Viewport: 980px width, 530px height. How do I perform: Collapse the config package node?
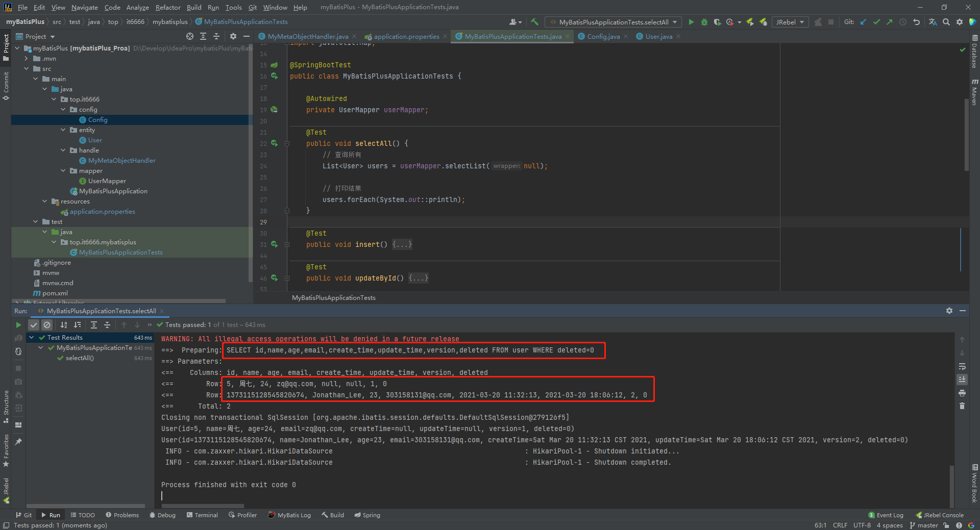tap(63, 109)
